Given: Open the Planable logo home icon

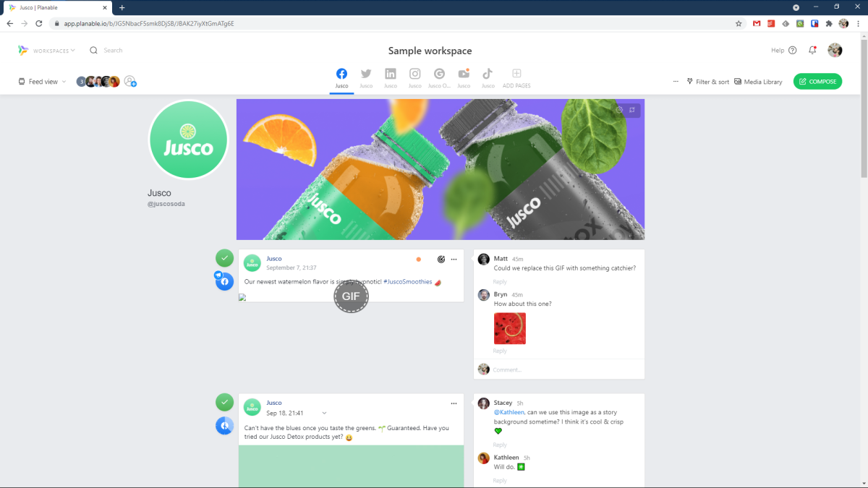Looking at the screenshot, I should point(23,50).
